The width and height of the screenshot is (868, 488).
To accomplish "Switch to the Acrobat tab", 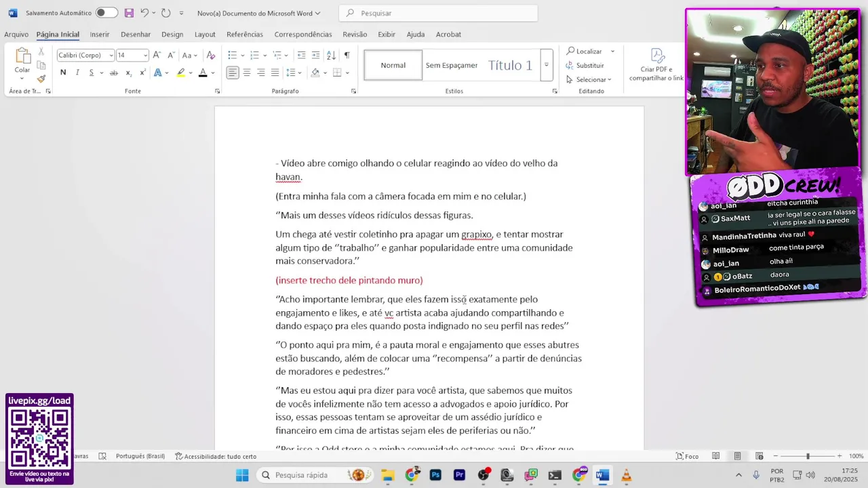I will 448,35.
